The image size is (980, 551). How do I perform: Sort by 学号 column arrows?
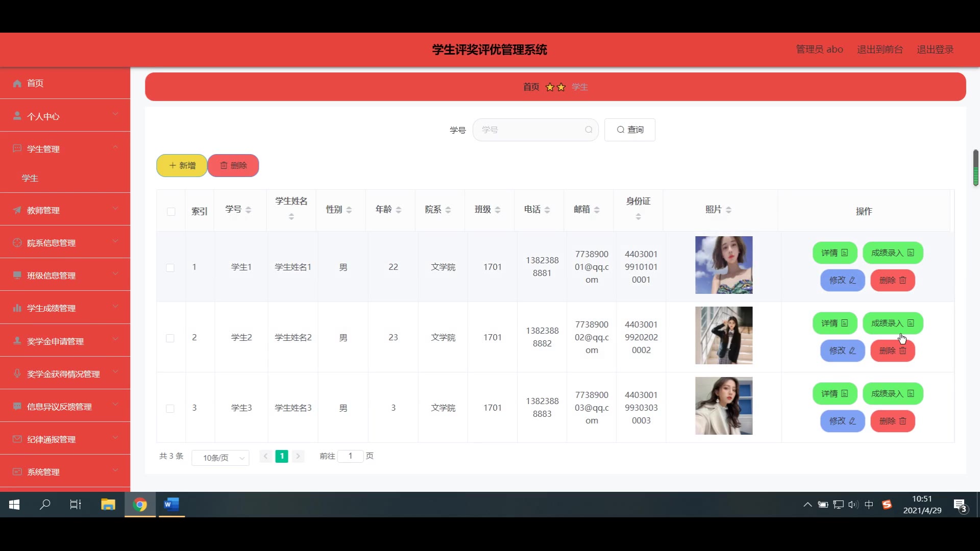[248, 210]
